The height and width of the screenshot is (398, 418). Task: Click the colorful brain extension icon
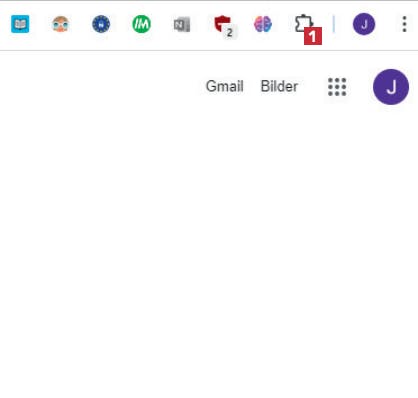(263, 24)
